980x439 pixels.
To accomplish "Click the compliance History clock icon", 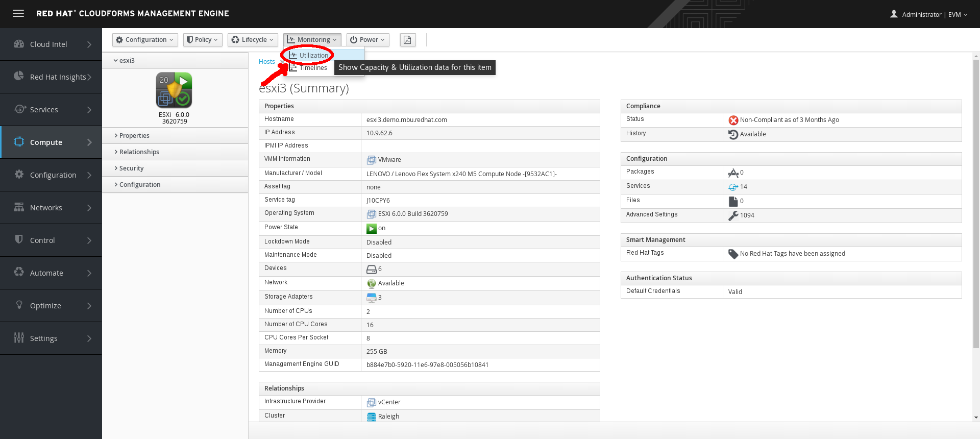I will pos(733,134).
